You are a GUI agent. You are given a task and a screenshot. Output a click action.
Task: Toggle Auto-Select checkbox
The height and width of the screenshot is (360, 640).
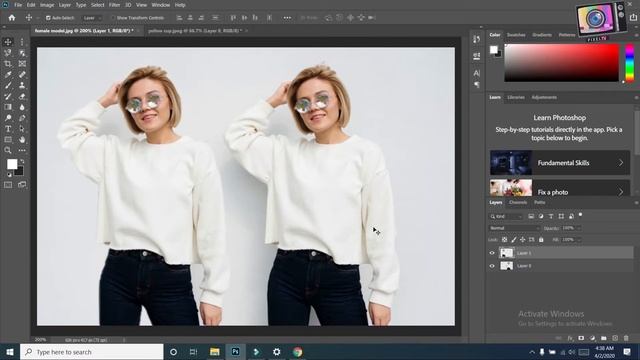pos(48,18)
